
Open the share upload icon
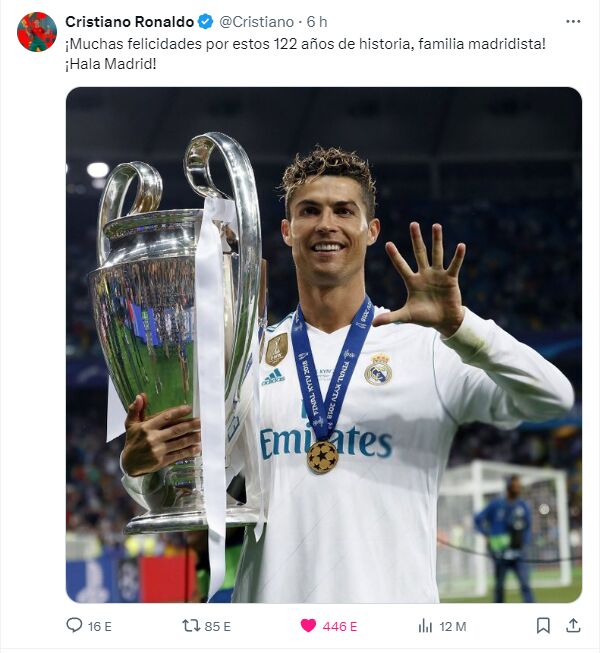pyautogui.click(x=573, y=625)
